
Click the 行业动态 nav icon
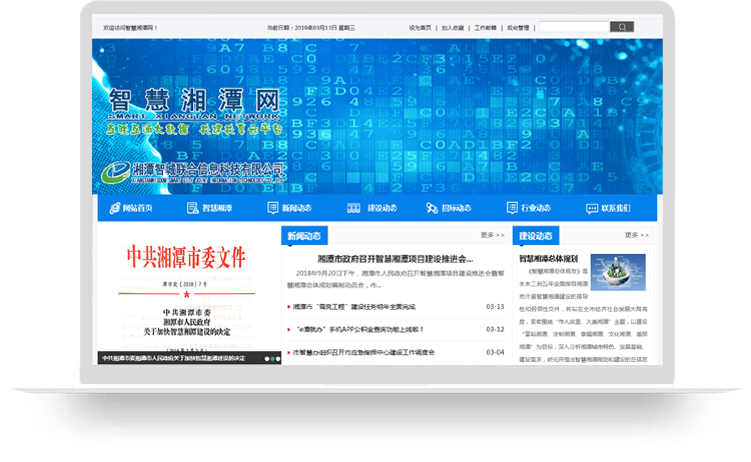coord(512,208)
